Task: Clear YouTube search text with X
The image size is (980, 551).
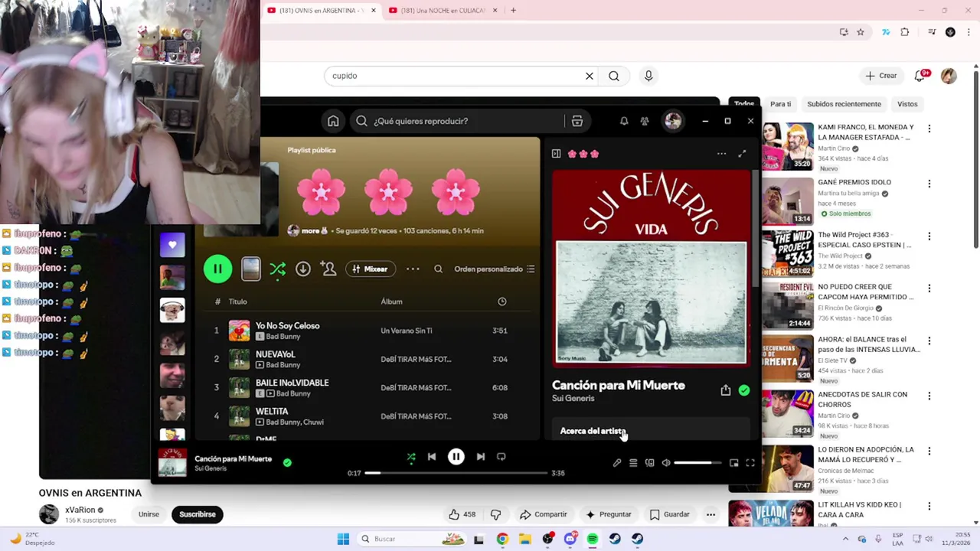Action: tap(590, 76)
